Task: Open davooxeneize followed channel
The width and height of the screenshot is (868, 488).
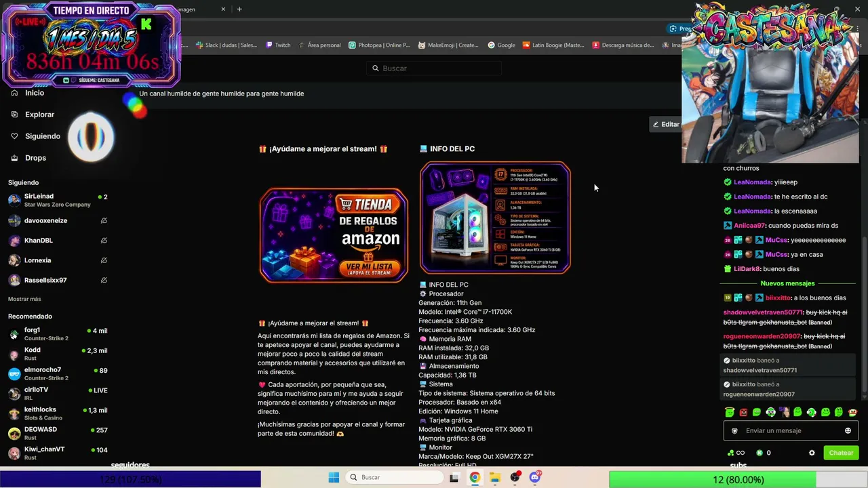Action: (x=58, y=221)
